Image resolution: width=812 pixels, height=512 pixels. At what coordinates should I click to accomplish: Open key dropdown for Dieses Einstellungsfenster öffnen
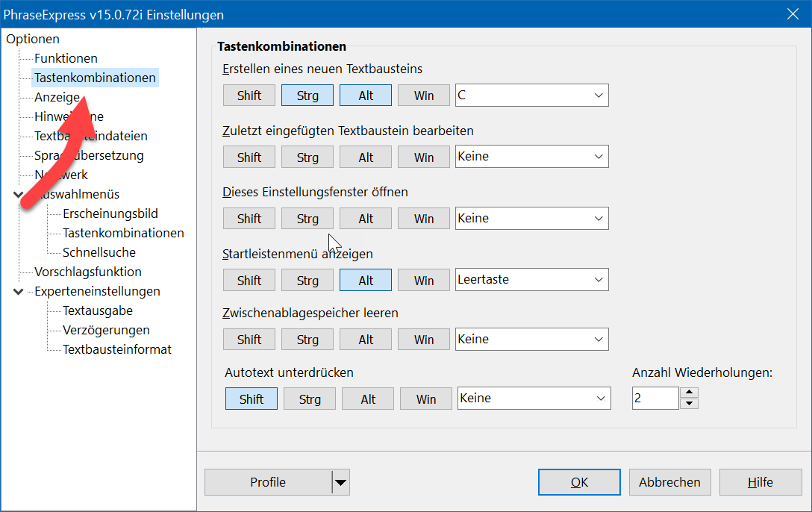tap(532, 219)
